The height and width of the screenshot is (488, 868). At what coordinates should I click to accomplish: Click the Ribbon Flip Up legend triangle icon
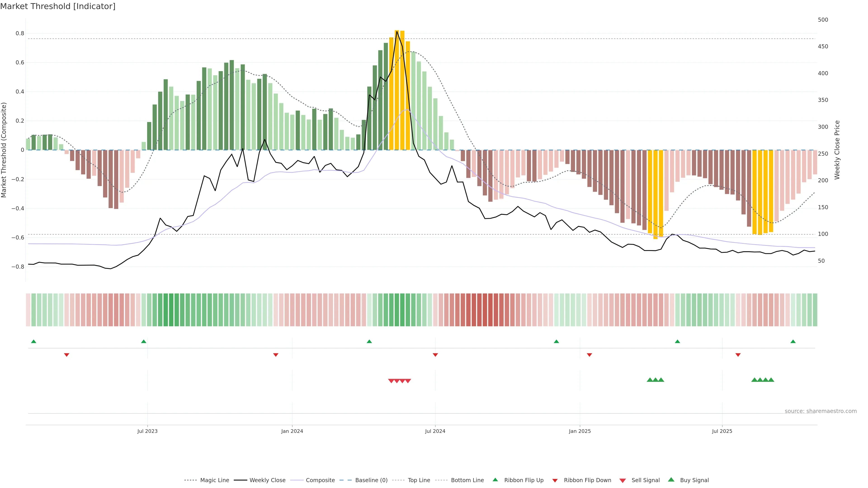tap(495, 480)
